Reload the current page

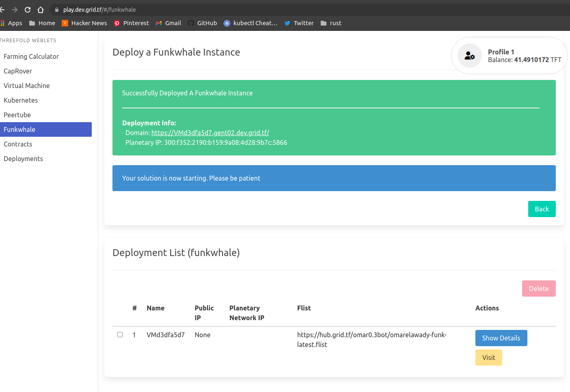pyautogui.click(x=27, y=9)
